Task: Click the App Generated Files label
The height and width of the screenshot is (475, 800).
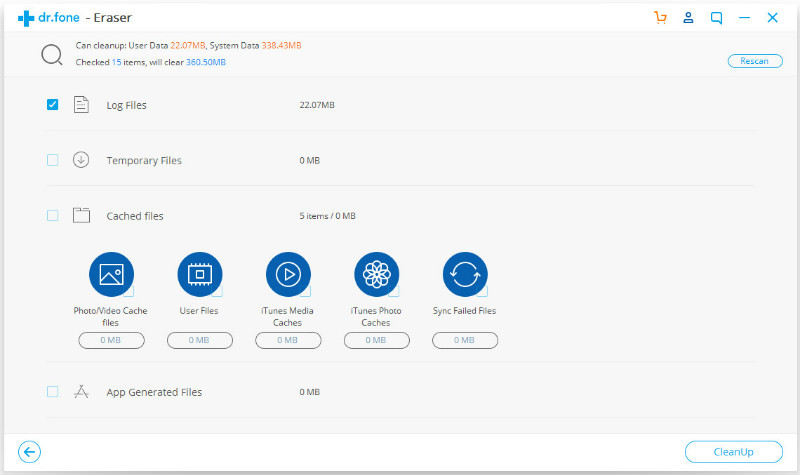Action: point(154,392)
